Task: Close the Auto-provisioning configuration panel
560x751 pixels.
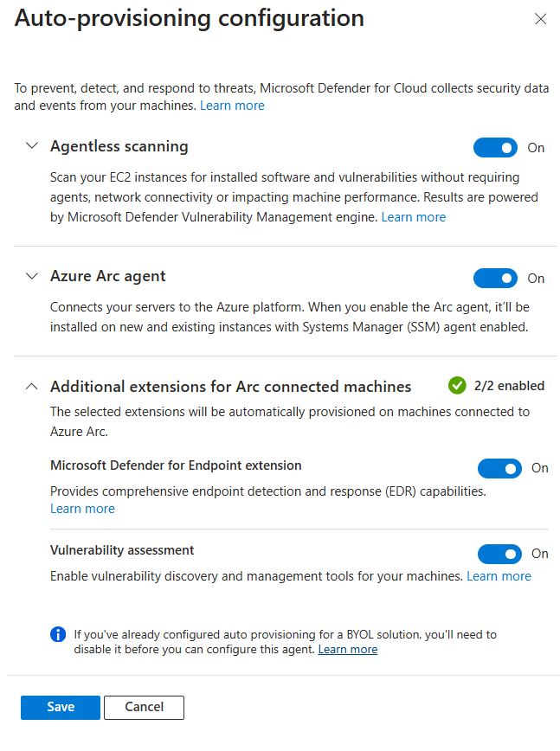Action: [540, 19]
